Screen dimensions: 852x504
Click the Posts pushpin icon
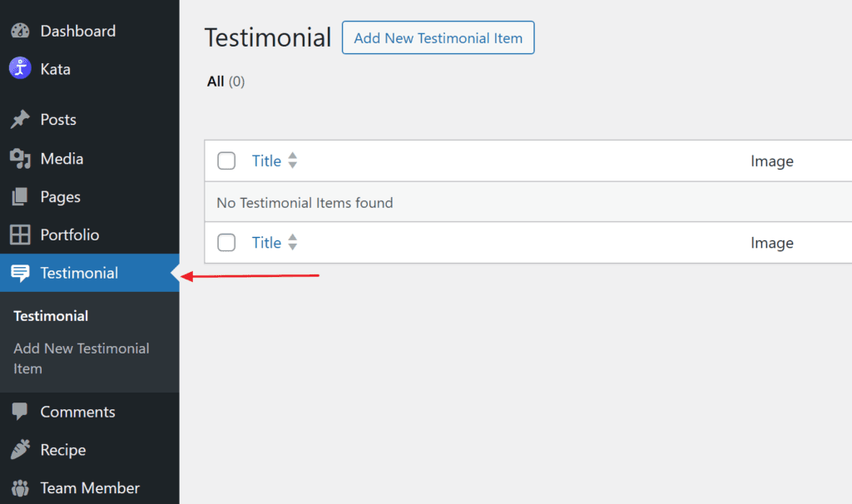20,119
